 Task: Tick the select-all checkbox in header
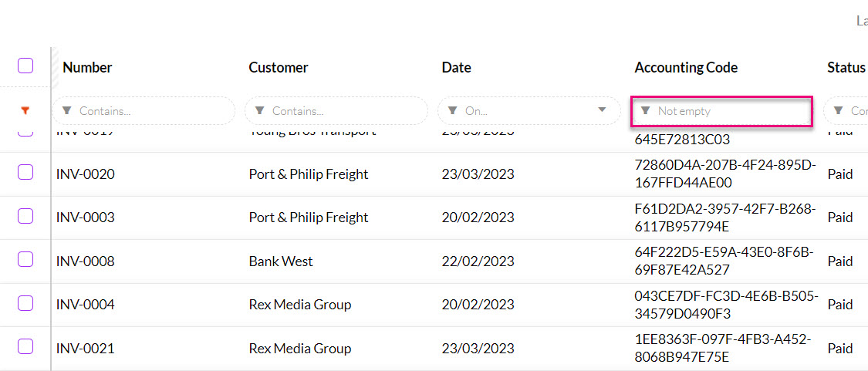(25, 66)
